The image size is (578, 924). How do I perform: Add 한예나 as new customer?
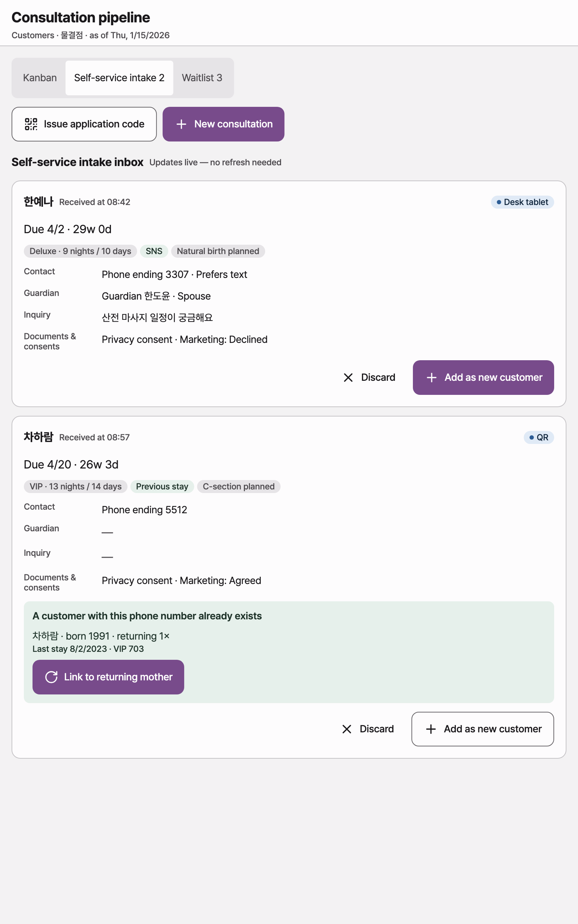pyautogui.click(x=483, y=378)
